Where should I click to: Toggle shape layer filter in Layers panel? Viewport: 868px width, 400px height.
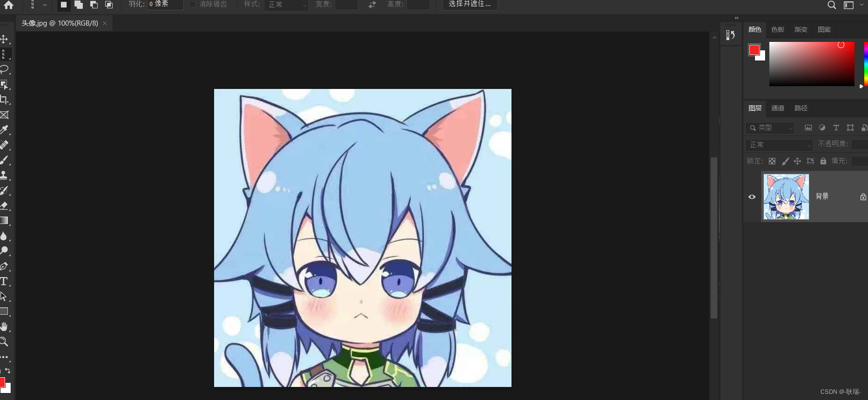tap(850, 128)
